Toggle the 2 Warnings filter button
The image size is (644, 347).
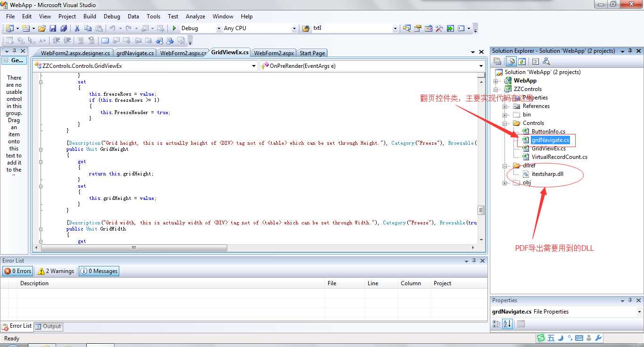[56, 271]
